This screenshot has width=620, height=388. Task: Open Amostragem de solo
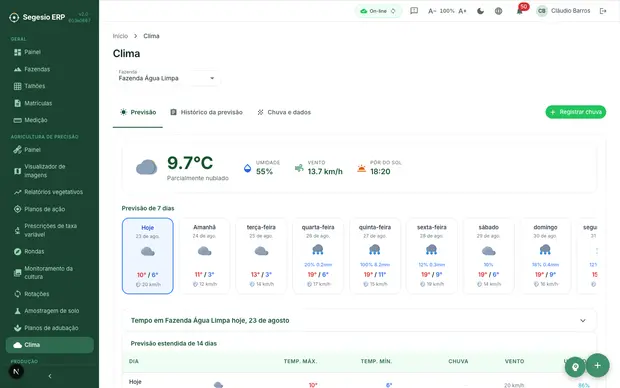pyautogui.click(x=49, y=311)
